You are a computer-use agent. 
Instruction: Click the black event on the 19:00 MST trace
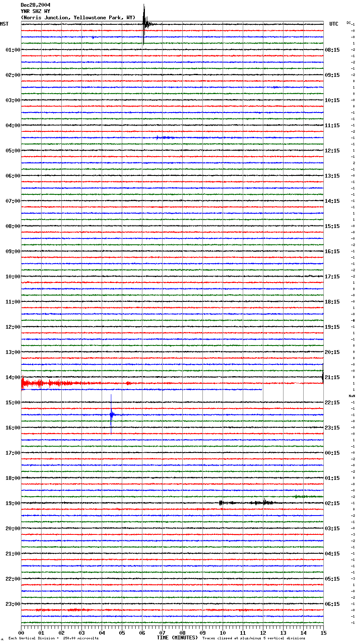click(x=246, y=503)
